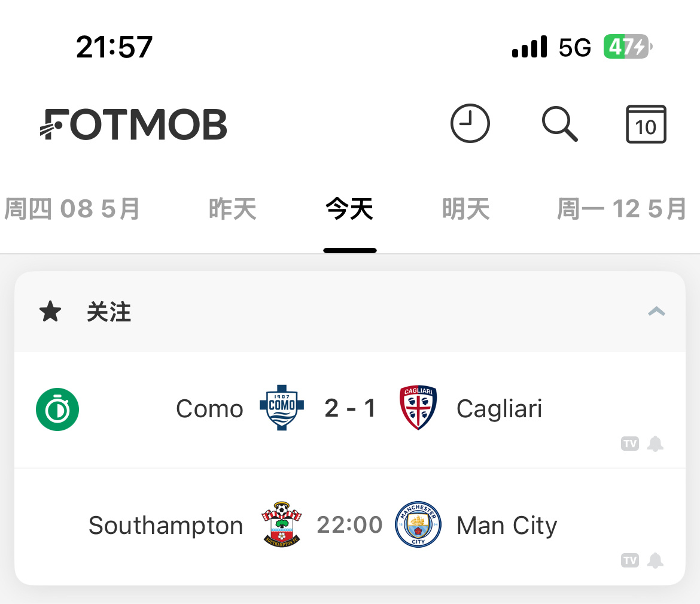Tap the Southampton club crest

click(282, 524)
